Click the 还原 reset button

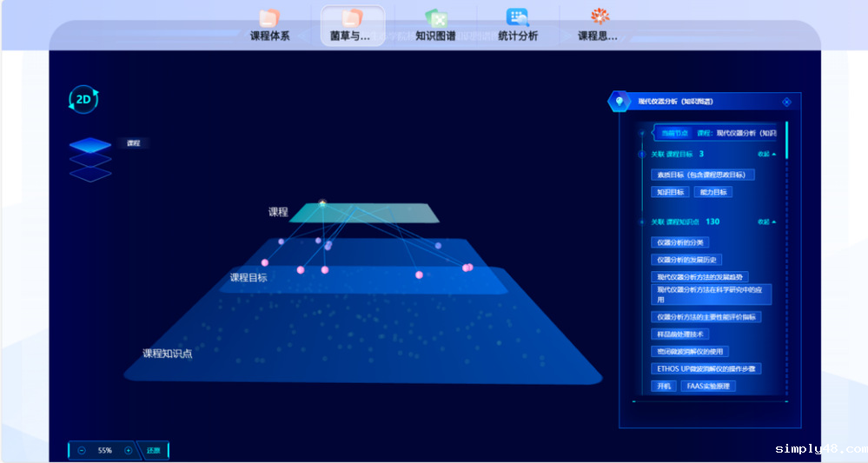(153, 450)
